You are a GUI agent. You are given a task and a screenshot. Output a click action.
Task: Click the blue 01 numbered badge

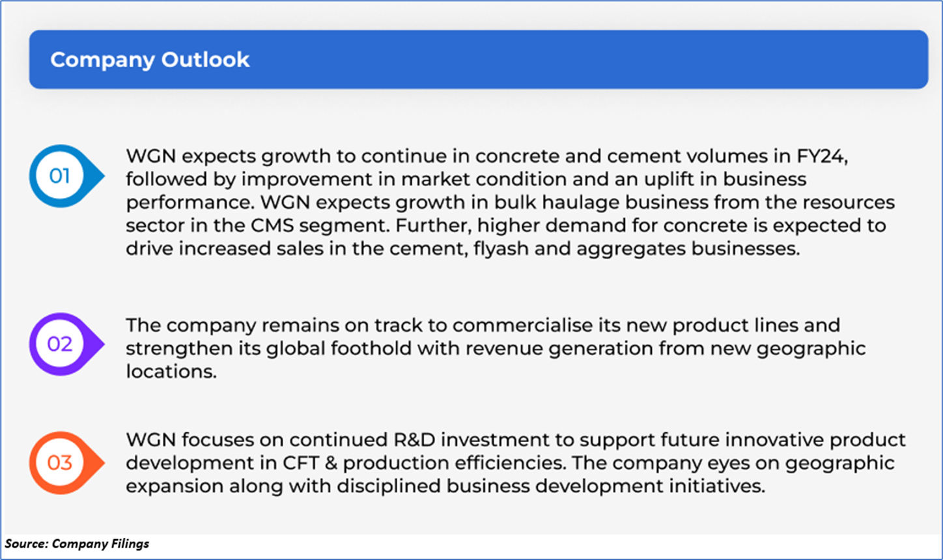(x=60, y=176)
